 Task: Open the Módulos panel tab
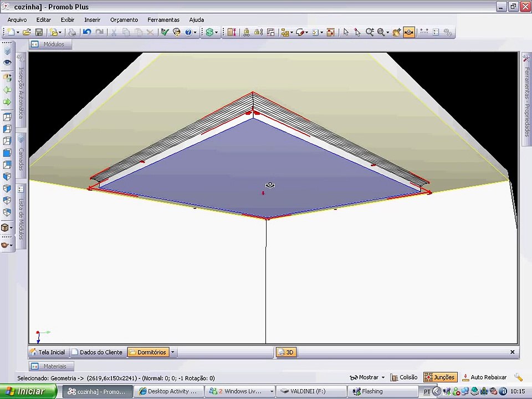(x=50, y=44)
